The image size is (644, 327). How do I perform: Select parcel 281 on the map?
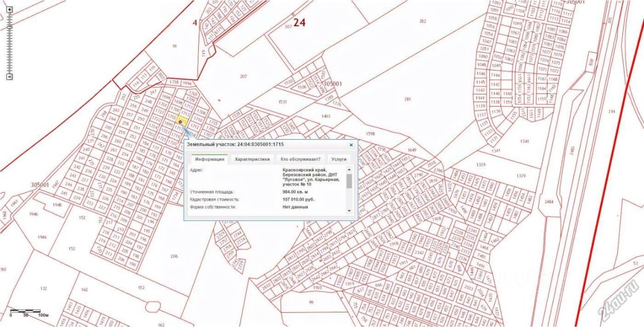point(408,99)
